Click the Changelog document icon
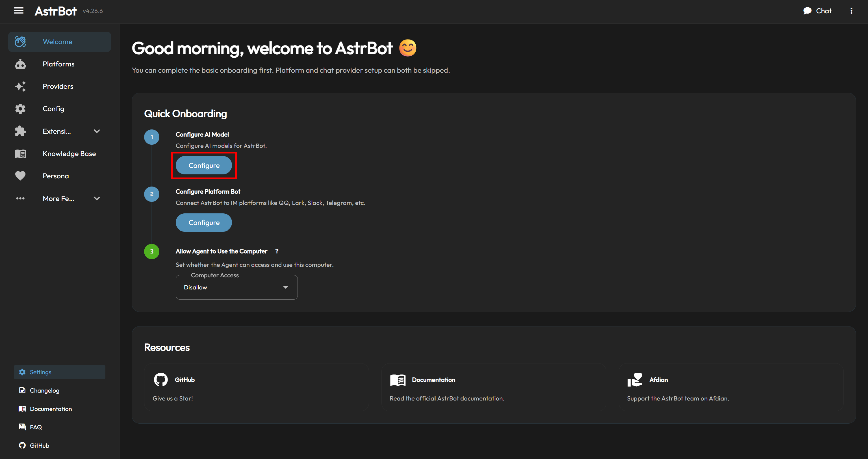Screen dimensions: 868x459 click(22, 390)
